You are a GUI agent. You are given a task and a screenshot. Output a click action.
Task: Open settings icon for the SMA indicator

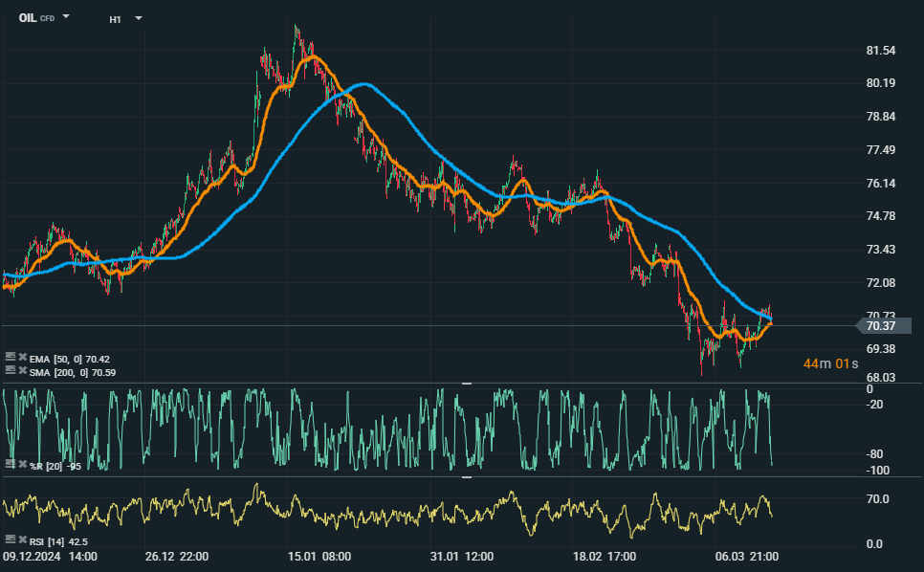coord(10,370)
